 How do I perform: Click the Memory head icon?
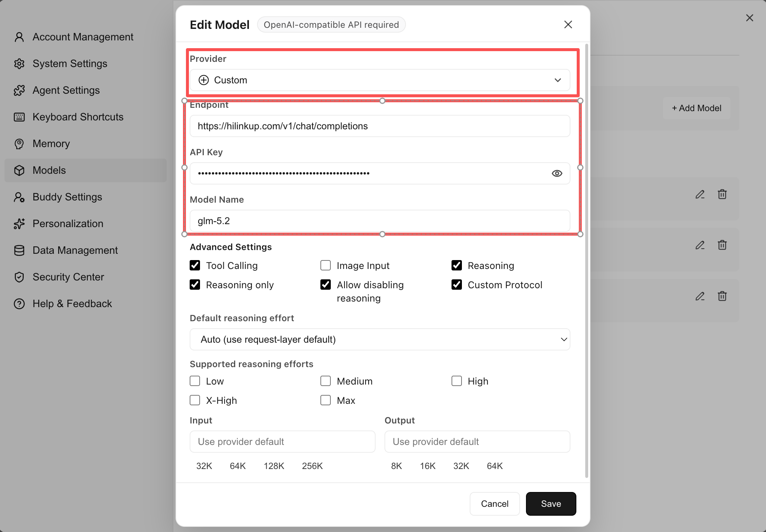click(19, 144)
